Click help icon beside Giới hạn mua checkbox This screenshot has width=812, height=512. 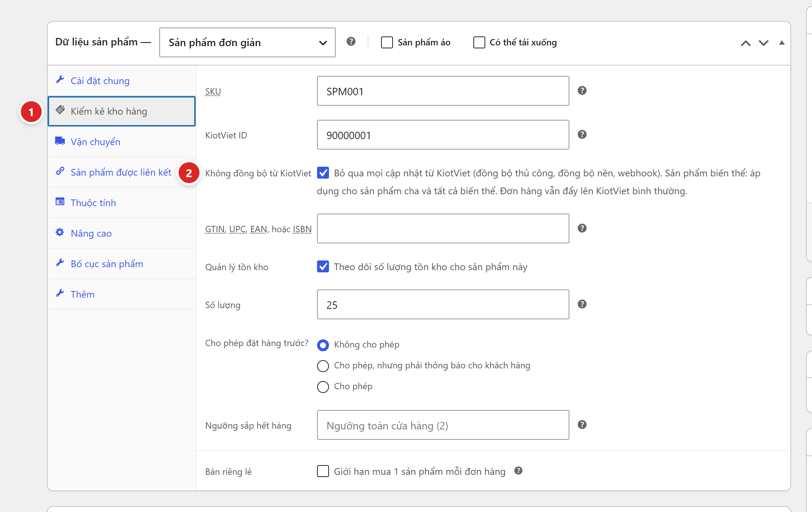(518, 471)
